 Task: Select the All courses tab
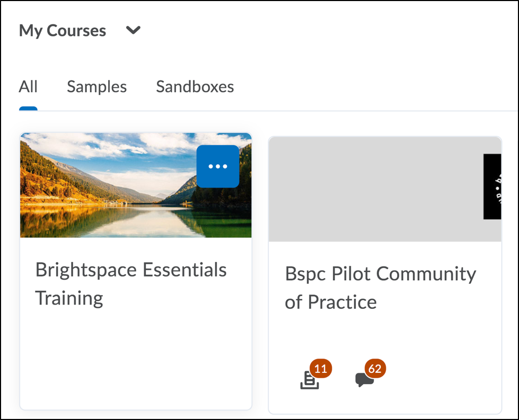[28, 86]
